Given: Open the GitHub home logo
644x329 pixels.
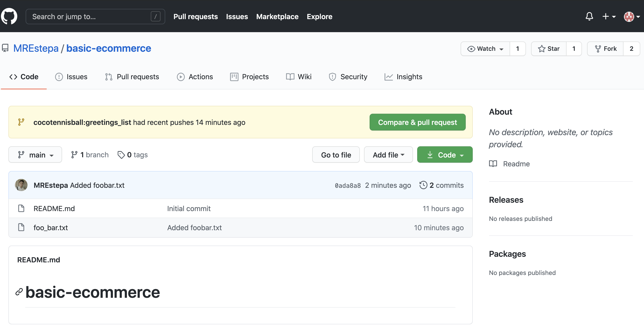Looking at the screenshot, I should [9, 17].
